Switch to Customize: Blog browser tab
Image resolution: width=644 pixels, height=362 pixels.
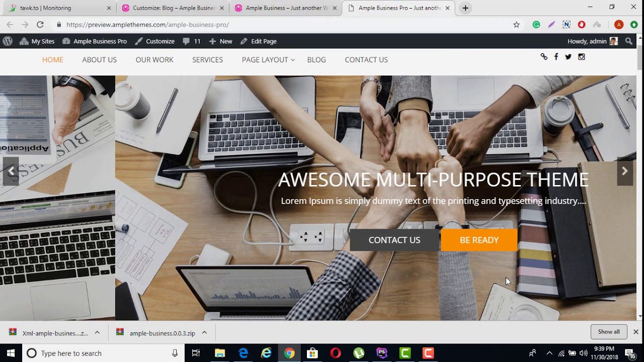point(173,8)
